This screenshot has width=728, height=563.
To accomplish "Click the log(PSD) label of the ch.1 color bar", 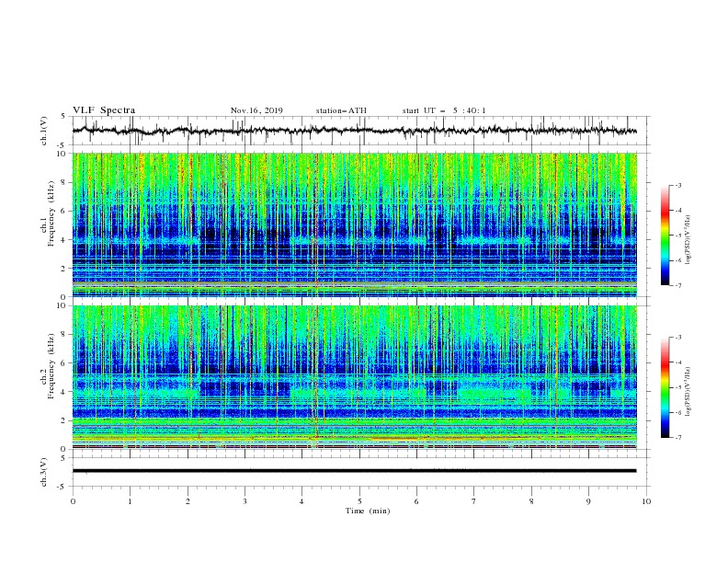I will [x=688, y=240].
